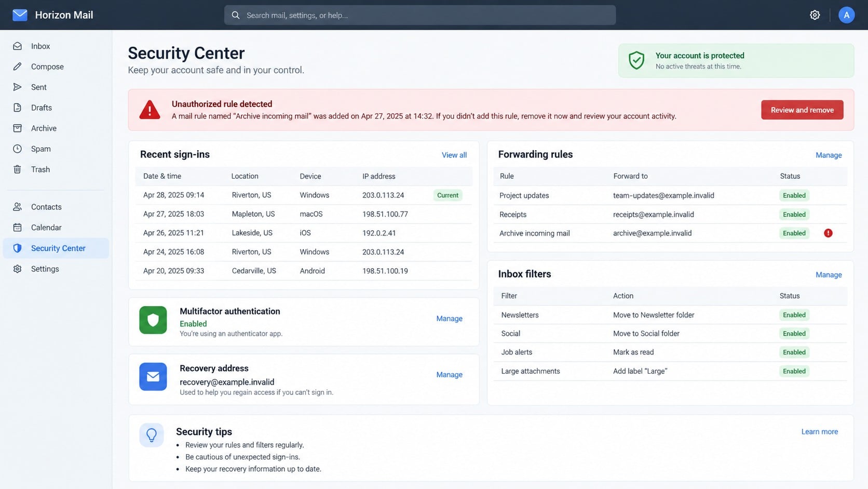
Task: Click the Cedarville, US location cell
Action: pos(254,271)
